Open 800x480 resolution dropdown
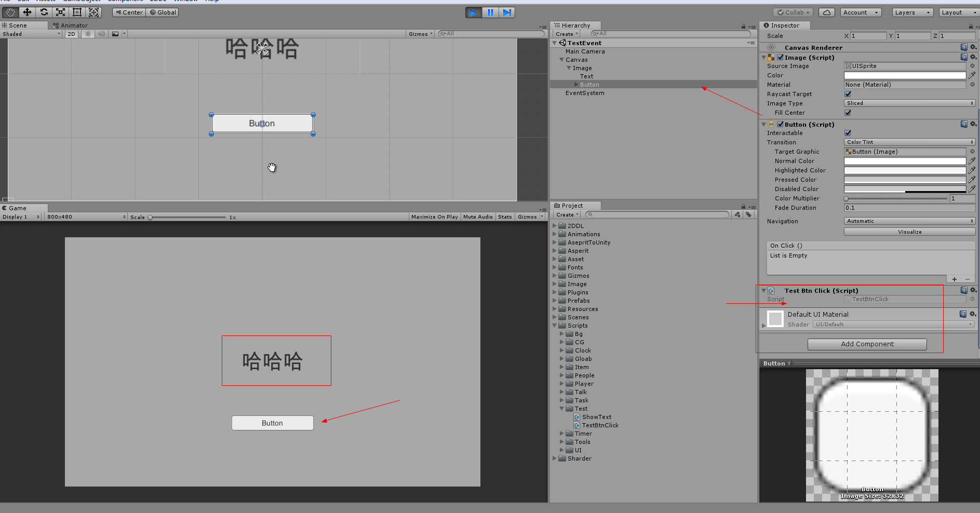Viewport: 980px width, 513px height. pos(86,217)
